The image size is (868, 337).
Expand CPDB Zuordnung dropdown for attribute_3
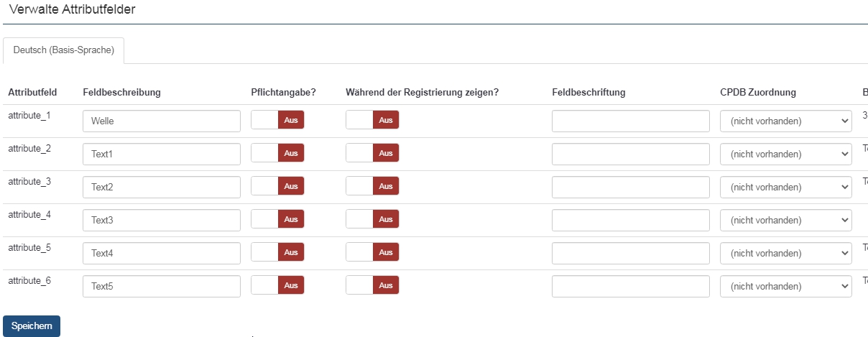[x=785, y=187]
